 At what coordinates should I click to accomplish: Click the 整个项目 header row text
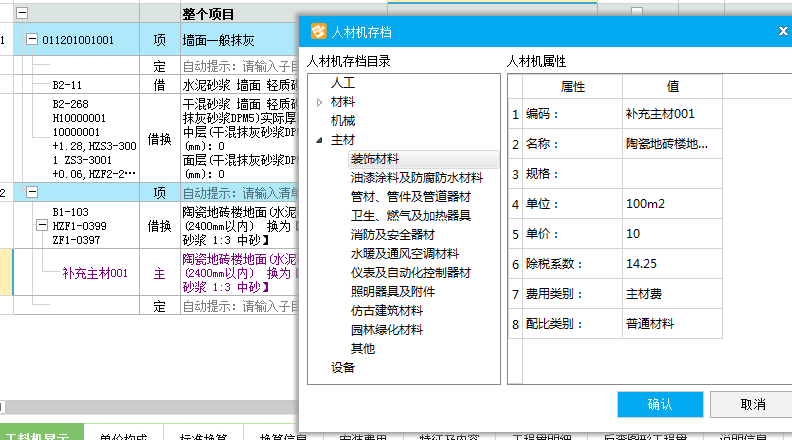[208, 14]
